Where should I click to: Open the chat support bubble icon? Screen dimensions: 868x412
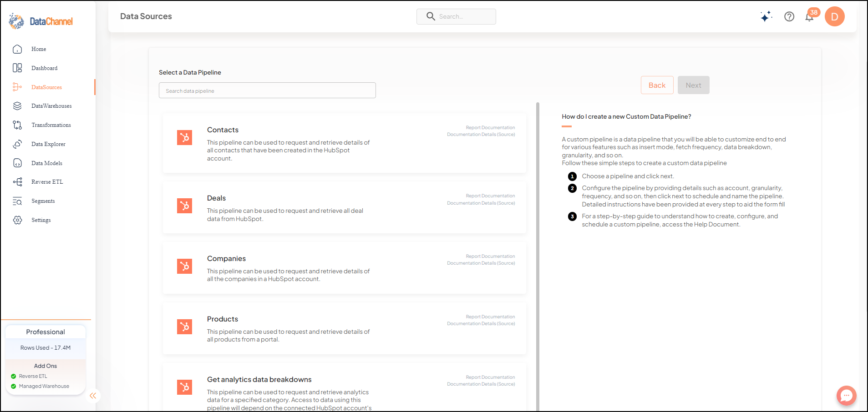(846, 396)
